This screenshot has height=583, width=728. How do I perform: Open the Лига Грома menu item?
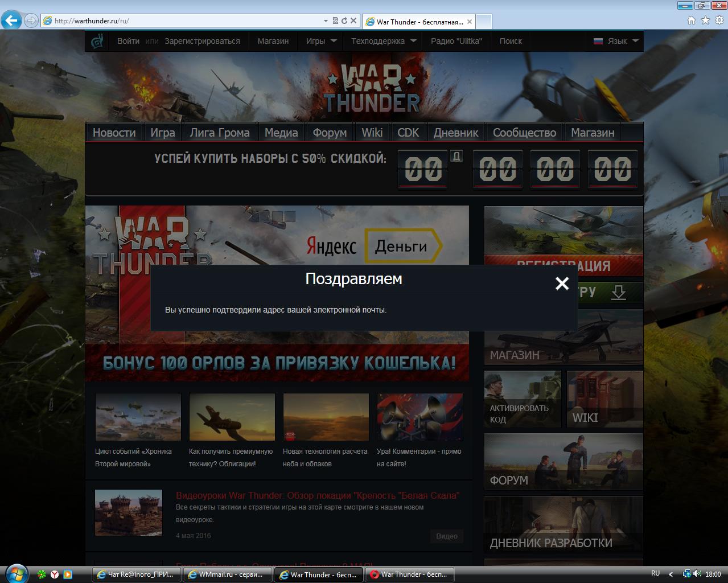point(220,133)
